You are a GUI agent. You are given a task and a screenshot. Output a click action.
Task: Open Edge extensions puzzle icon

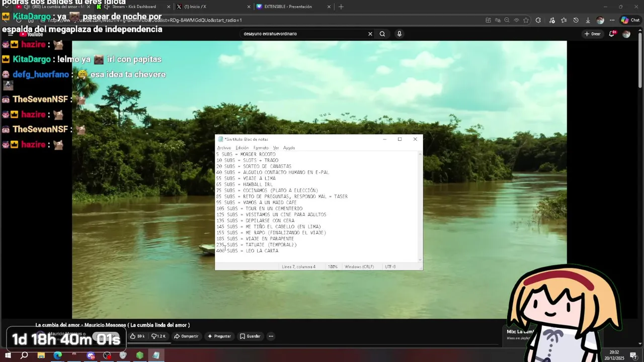[538, 20]
